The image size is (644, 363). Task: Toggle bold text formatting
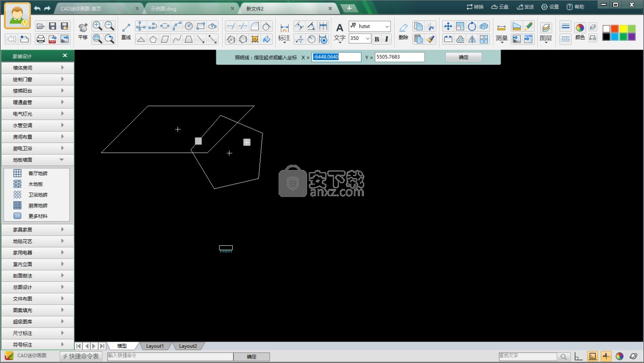pos(377,39)
